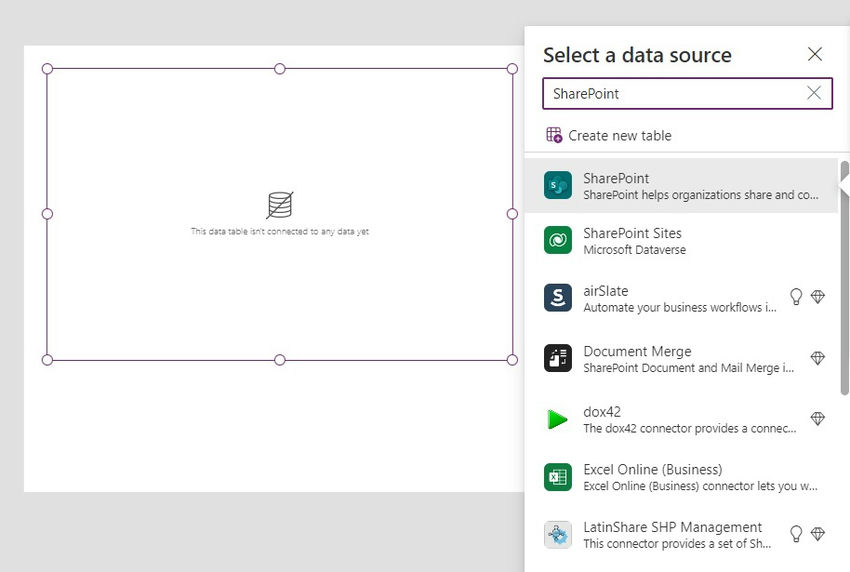Click the SharePoint Sites Dataverse icon

tap(557, 240)
